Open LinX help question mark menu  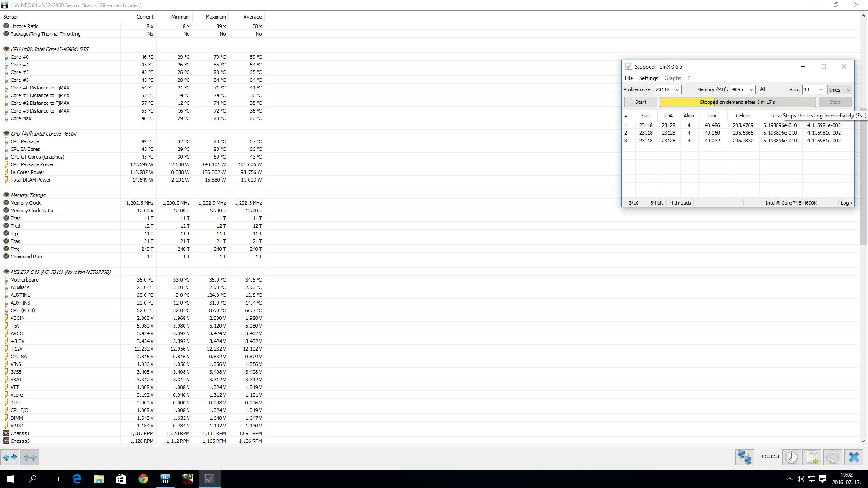(x=689, y=78)
